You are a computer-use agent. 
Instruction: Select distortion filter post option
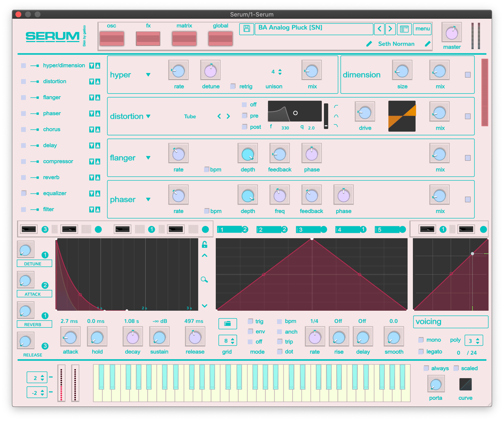tap(245, 127)
